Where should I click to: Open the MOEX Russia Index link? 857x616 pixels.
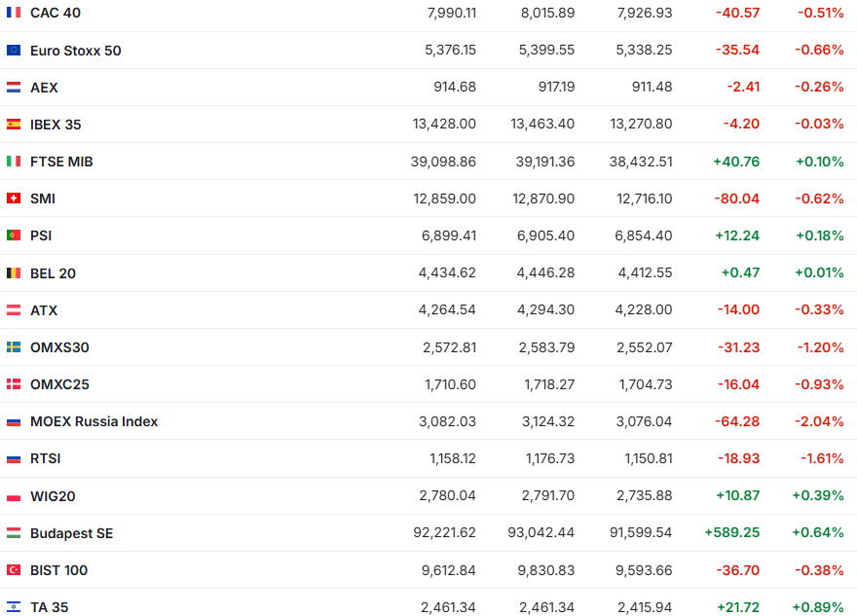93,421
